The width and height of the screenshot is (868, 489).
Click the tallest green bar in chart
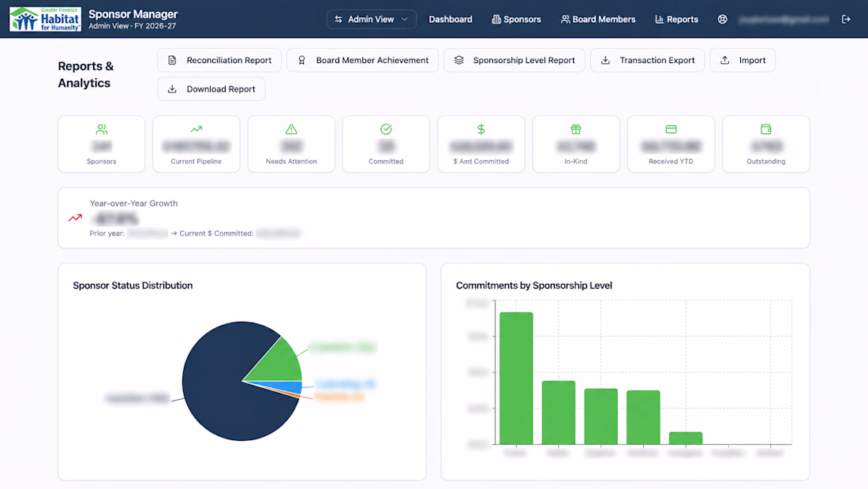tap(516, 379)
